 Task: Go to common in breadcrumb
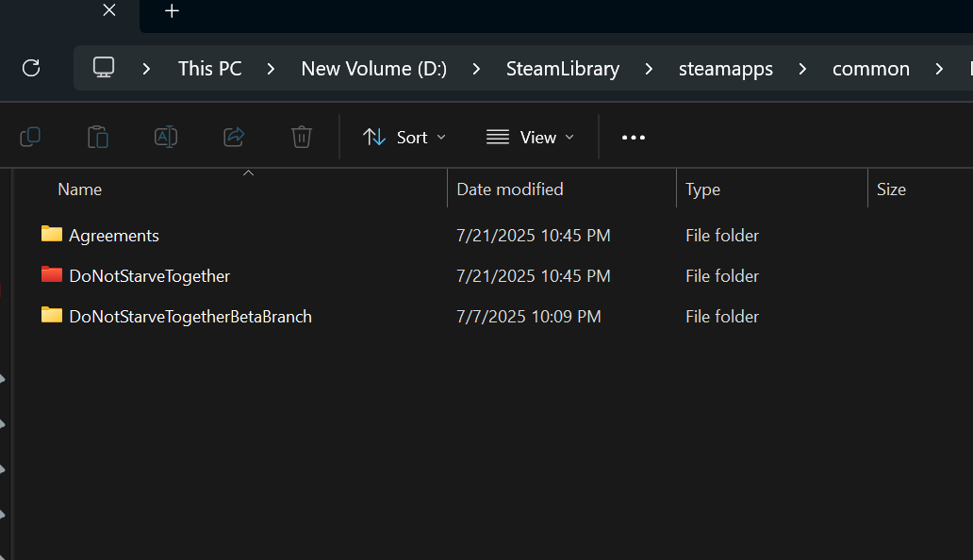coord(870,69)
